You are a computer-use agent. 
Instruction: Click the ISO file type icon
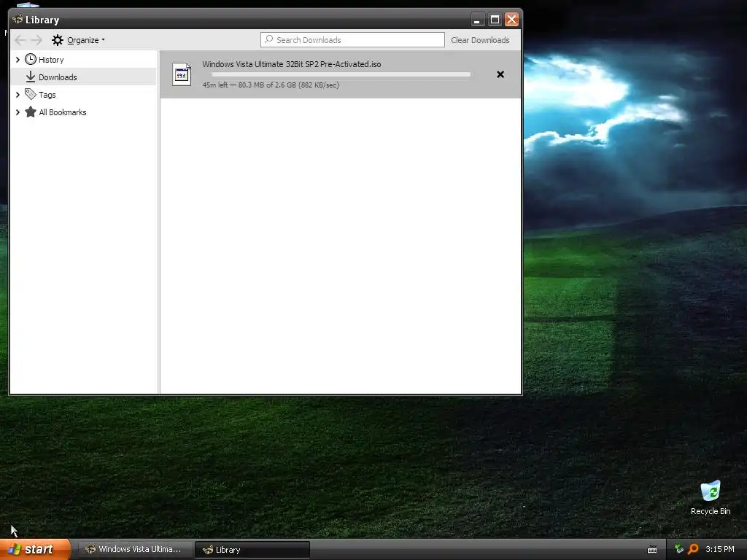pos(182,75)
